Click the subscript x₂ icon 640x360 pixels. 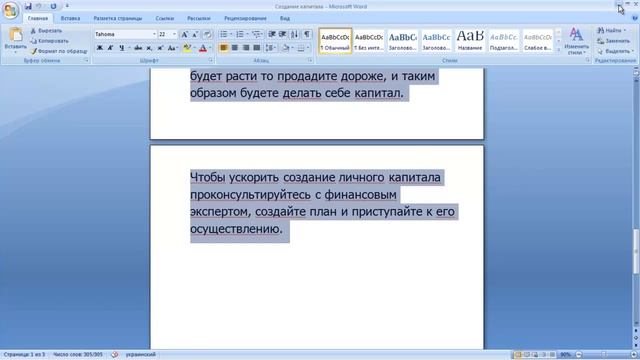149,48
